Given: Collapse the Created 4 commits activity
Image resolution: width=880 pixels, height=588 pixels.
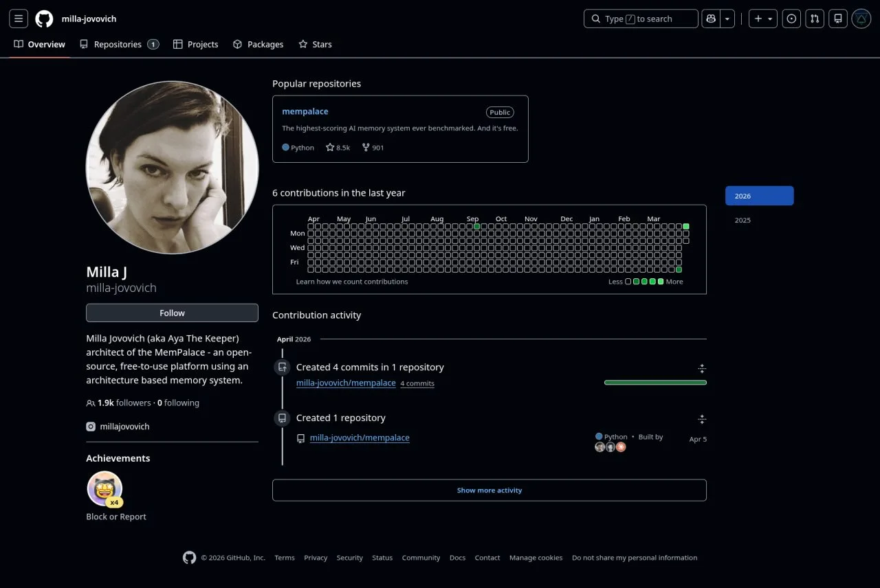Looking at the screenshot, I should [x=701, y=368].
